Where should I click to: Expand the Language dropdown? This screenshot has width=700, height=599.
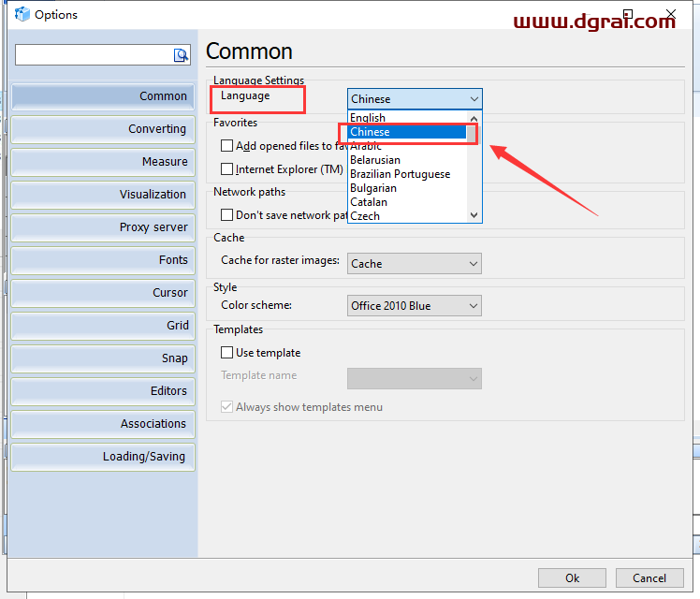coord(415,99)
